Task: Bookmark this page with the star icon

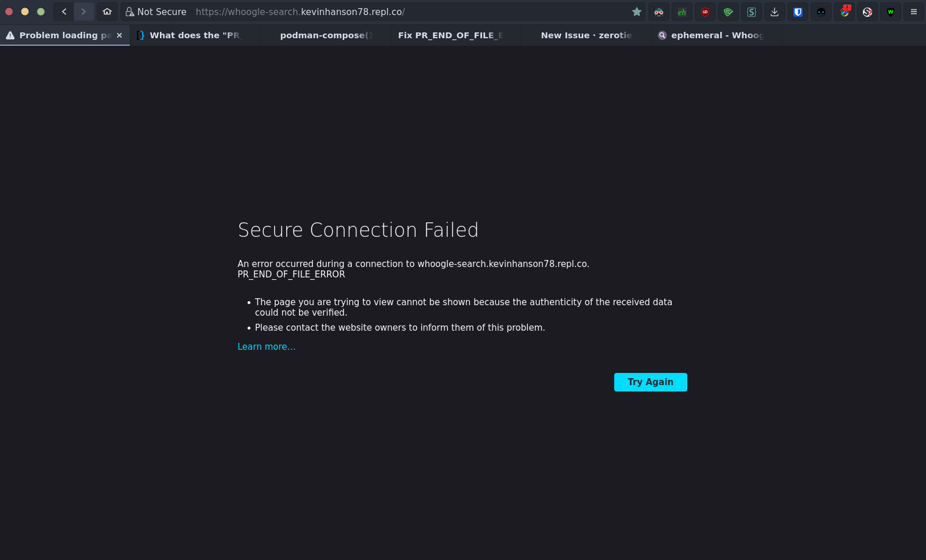Action: pyautogui.click(x=636, y=12)
